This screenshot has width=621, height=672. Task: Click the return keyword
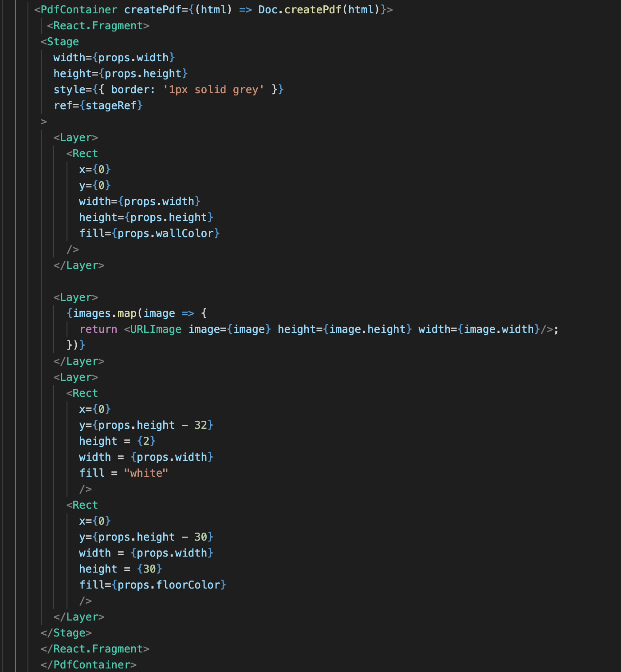point(98,329)
